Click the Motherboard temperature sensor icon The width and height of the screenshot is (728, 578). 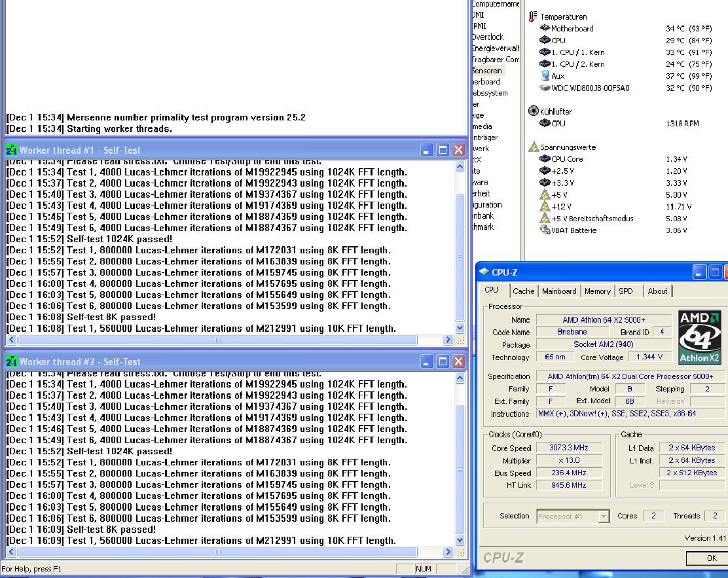coord(545,28)
